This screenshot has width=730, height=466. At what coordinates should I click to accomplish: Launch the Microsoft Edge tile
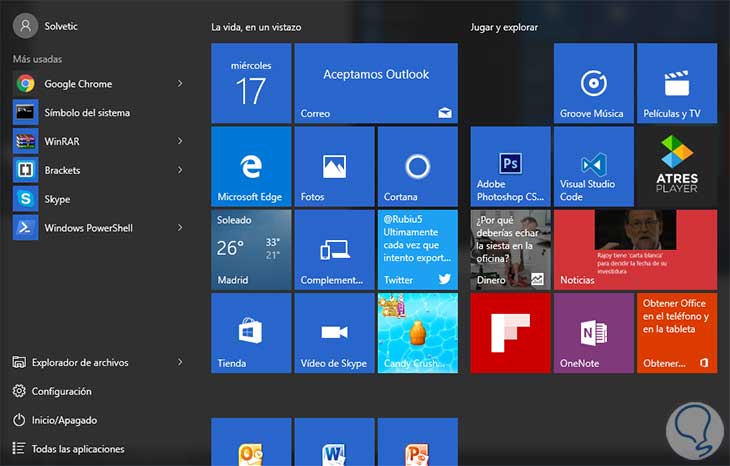click(x=251, y=167)
